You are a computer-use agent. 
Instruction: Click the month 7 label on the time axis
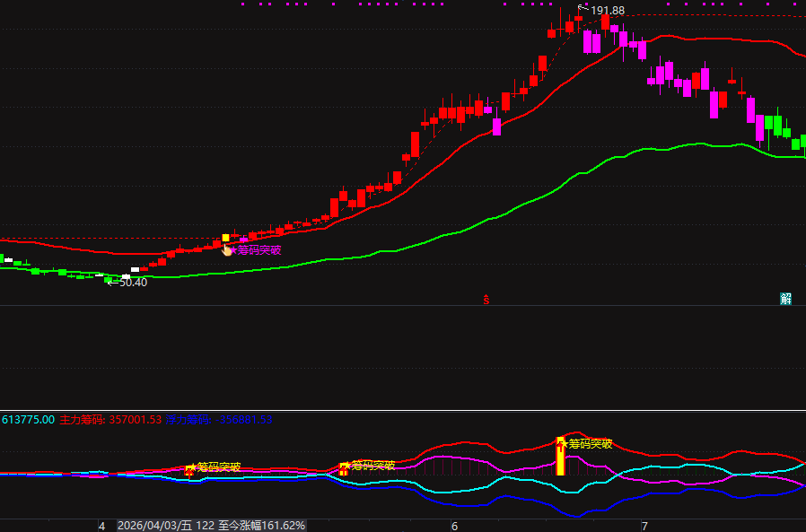(644, 526)
